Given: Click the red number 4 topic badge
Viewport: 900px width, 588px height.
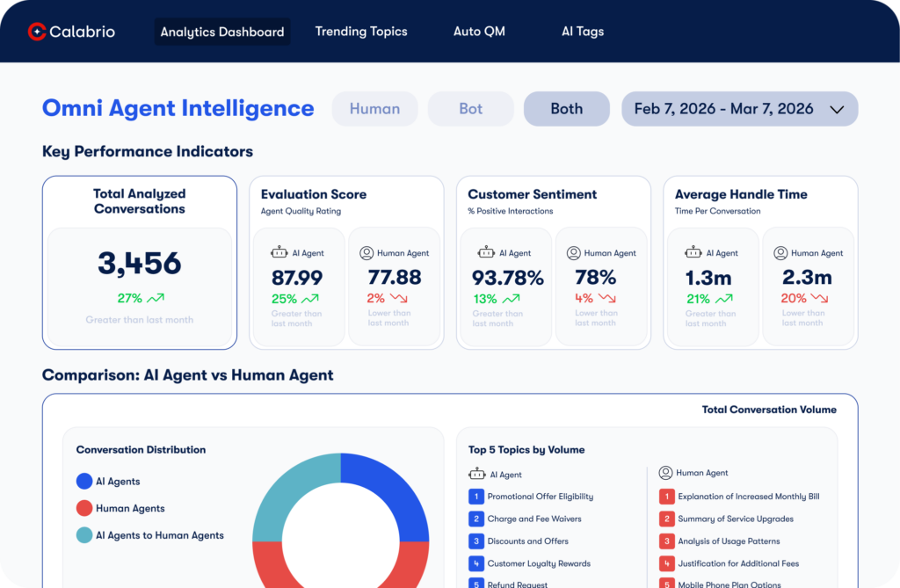Looking at the screenshot, I should click(667, 563).
